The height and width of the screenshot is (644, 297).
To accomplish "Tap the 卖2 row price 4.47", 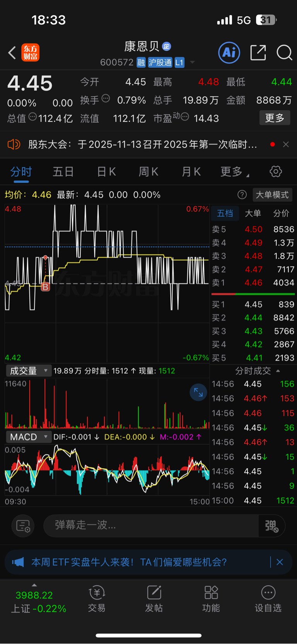I will pos(253,270).
